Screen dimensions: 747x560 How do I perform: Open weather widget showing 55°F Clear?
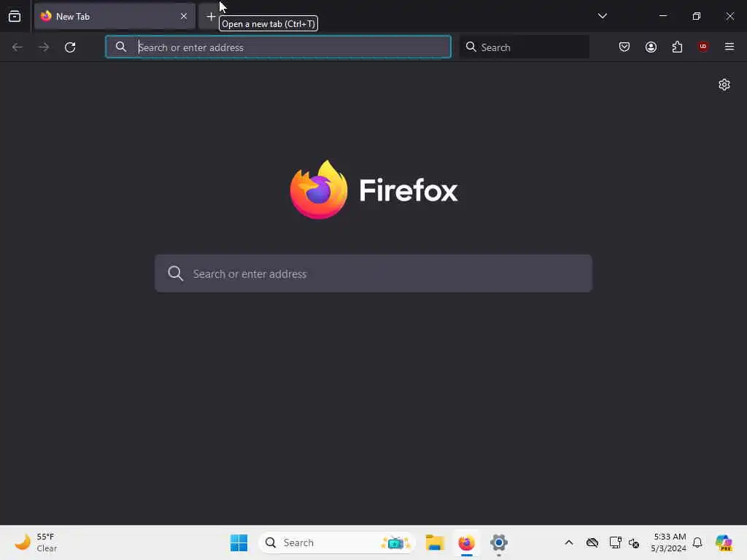36,542
